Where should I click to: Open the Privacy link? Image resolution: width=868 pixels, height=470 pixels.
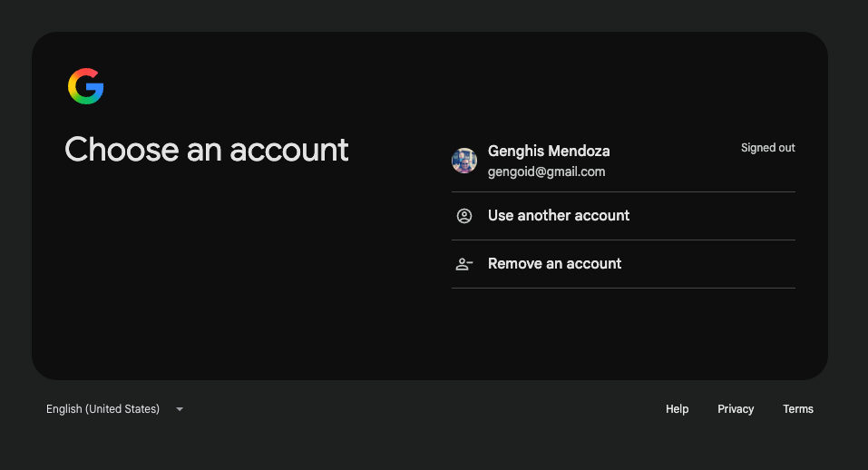(x=736, y=409)
